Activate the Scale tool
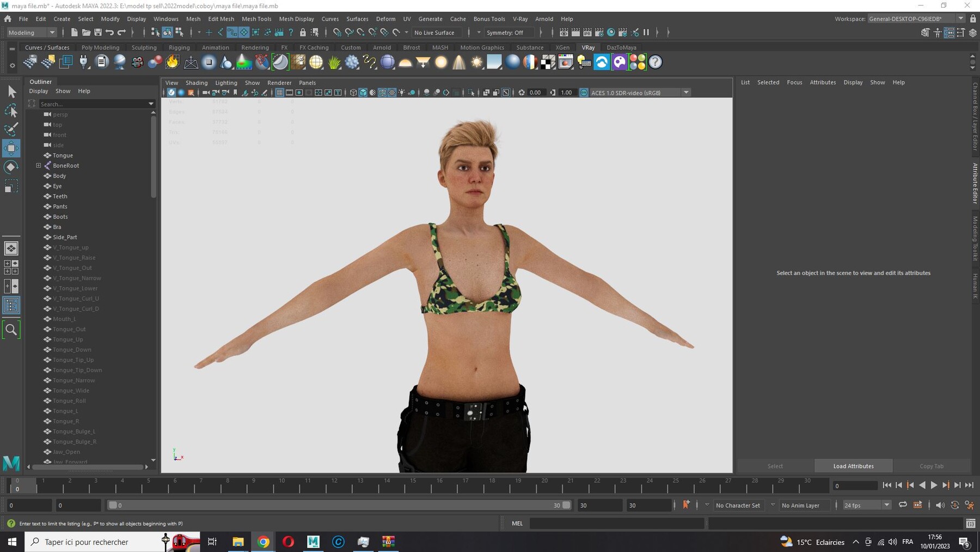The height and width of the screenshot is (552, 980). 11,186
